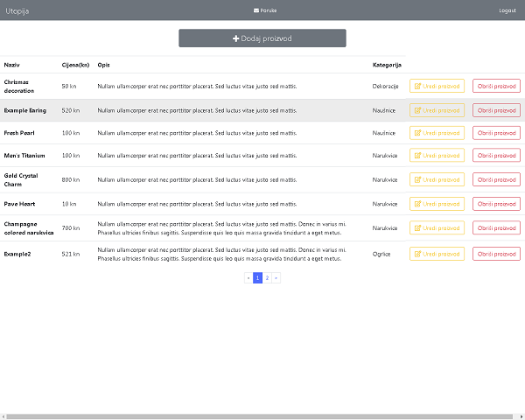The image size is (525, 420).
Task: Select the Gold Crystal Charm name cell
Action: (x=29, y=179)
